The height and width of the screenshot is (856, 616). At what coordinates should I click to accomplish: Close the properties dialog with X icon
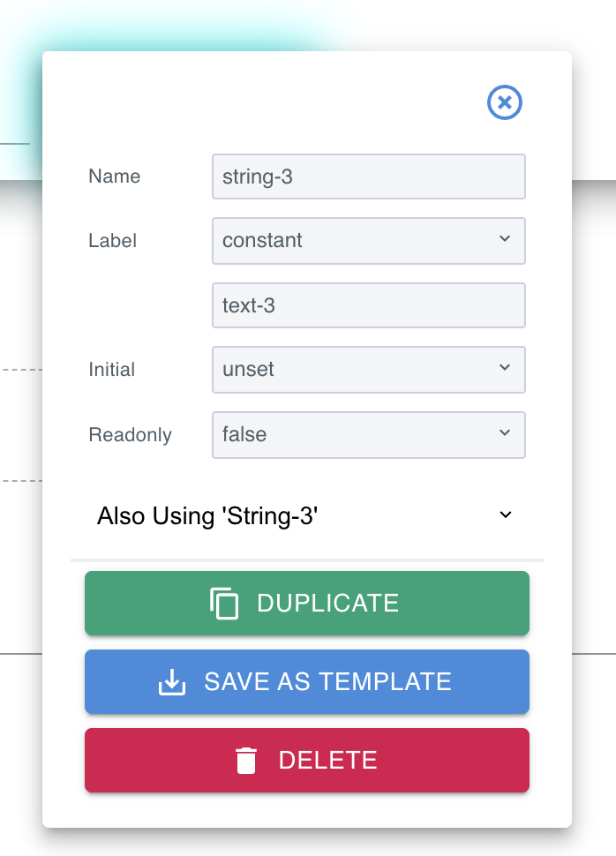point(505,102)
